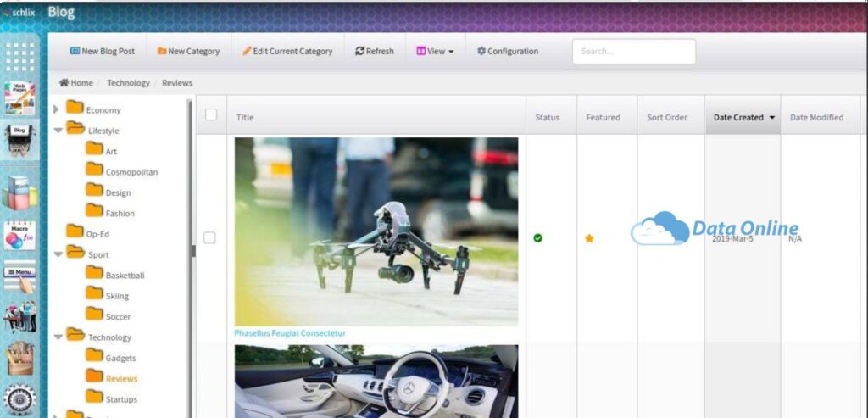868x418 pixels.
Task: Click the Design folder icon
Action: point(95,190)
